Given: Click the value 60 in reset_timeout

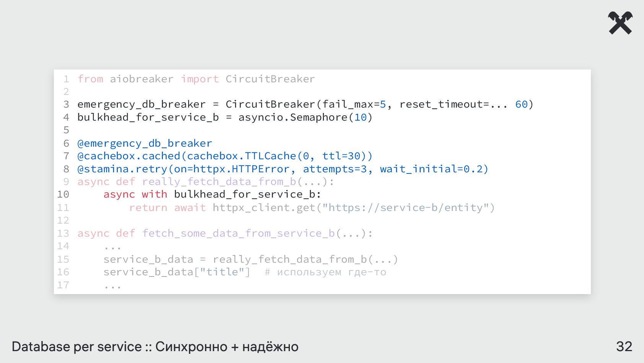Looking at the screenshot, I should coord(521,104).
